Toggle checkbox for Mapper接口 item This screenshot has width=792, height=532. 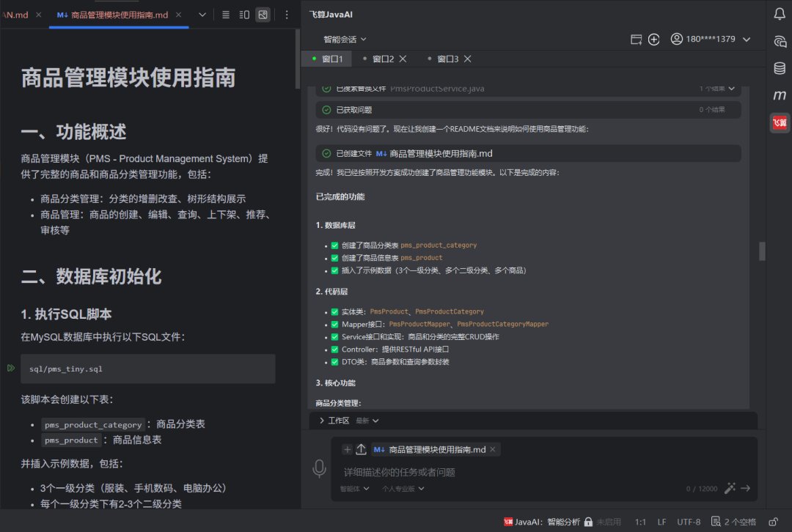[x=334, y=324]
